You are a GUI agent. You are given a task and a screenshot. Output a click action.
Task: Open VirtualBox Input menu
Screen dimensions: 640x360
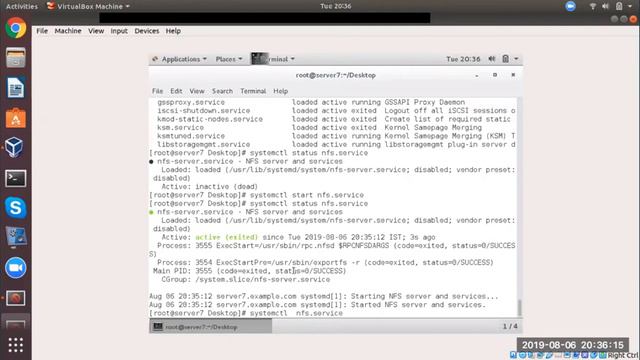[x=119, y=31]
